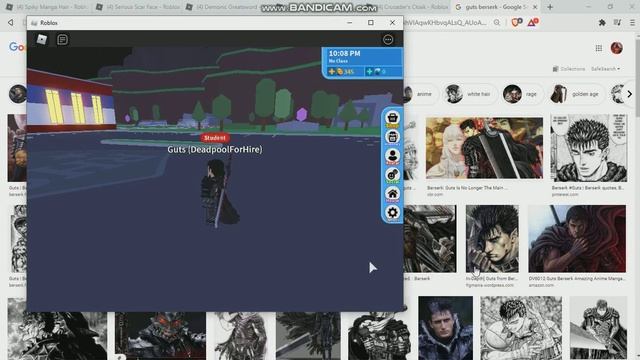Open 'In-Depth Guts from Ber...' image
640x360 pixels.
pyautogui.click(x=492, y=239)
